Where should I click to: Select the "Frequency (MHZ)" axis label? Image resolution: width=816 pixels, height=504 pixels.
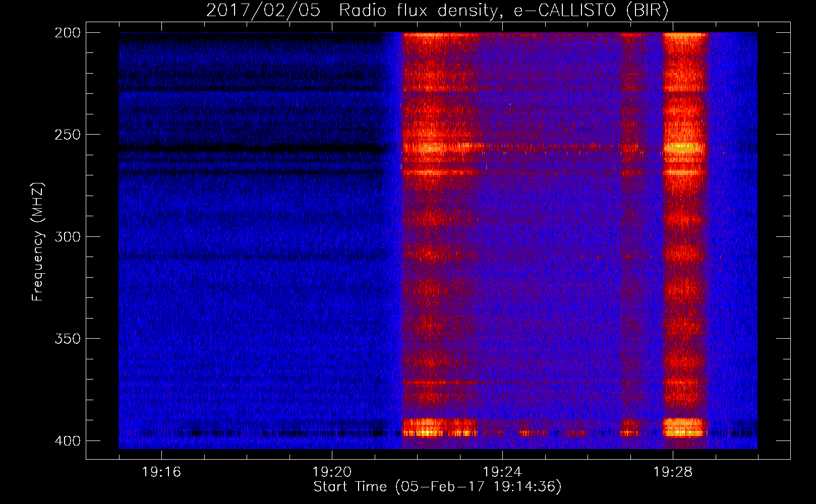[37, 241]
